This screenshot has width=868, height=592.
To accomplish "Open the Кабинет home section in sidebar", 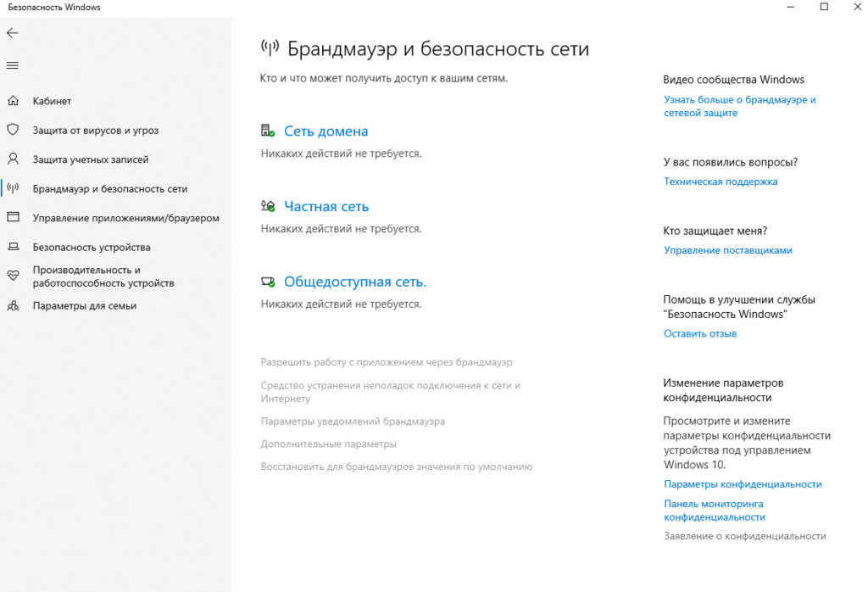I will point(14,100).
